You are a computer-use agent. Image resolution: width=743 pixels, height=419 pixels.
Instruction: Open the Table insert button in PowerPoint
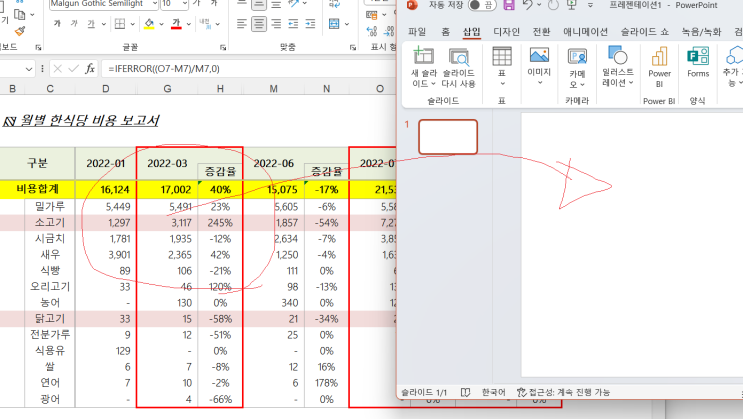[x=502, y=65]
